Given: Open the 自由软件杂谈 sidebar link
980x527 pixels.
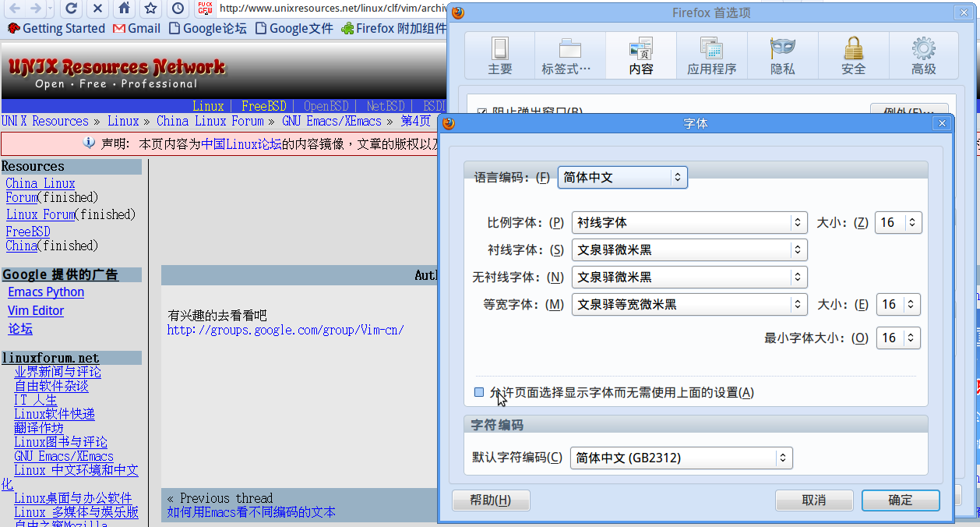Looking at the screenshot, I should click(51, 386).
